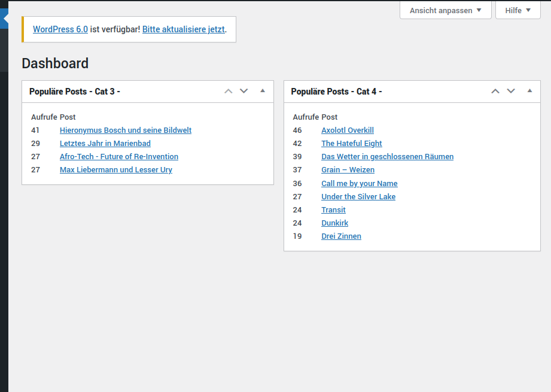551x392 pixels.
Task: Open Afro-Tech - Future of Re-Invention post
Action: click(119, 156)
